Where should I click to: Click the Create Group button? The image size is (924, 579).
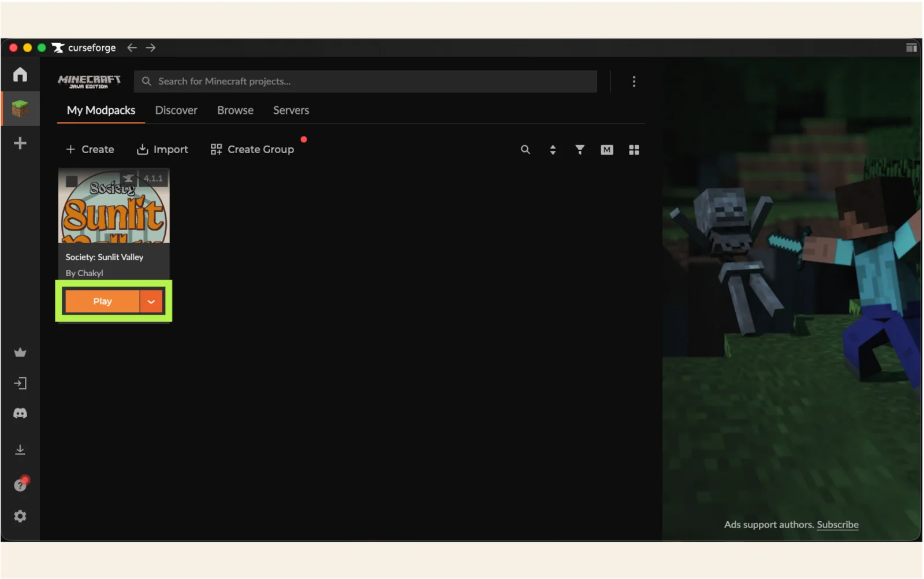(252, 149)
